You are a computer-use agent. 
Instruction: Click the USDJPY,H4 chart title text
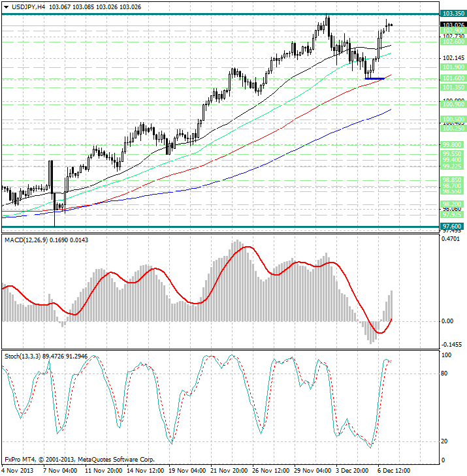tap(28, 7)
